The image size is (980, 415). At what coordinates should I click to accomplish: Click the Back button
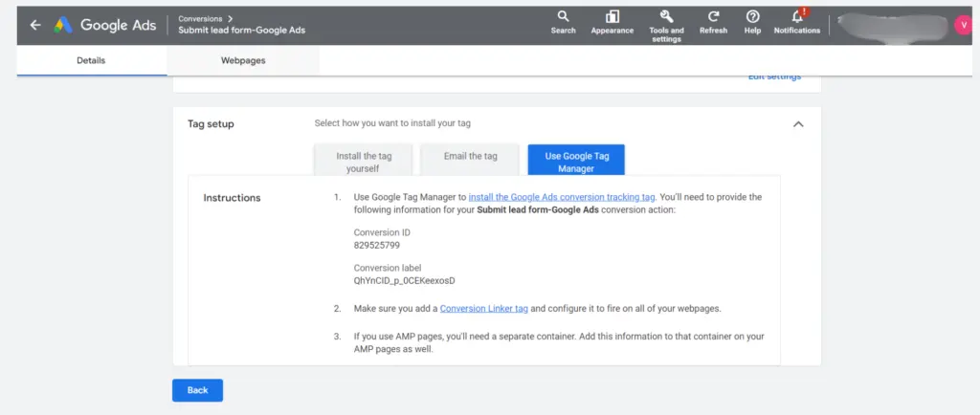[x=197, y=390]
